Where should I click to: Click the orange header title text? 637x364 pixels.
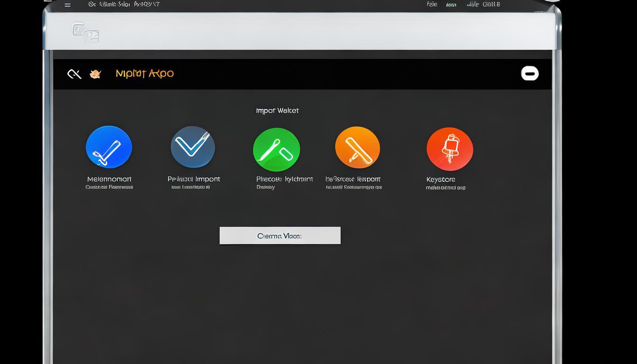click(145, 73)
